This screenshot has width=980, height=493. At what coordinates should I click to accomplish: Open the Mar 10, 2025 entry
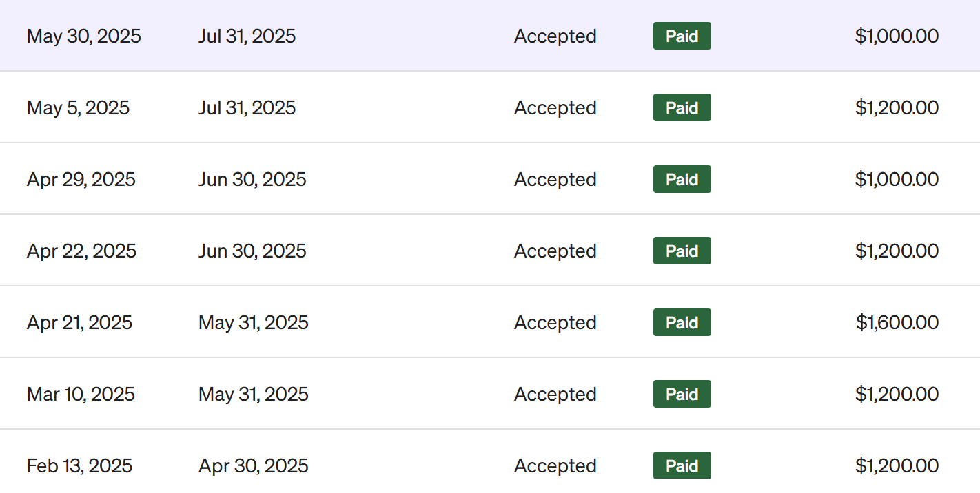81,394
